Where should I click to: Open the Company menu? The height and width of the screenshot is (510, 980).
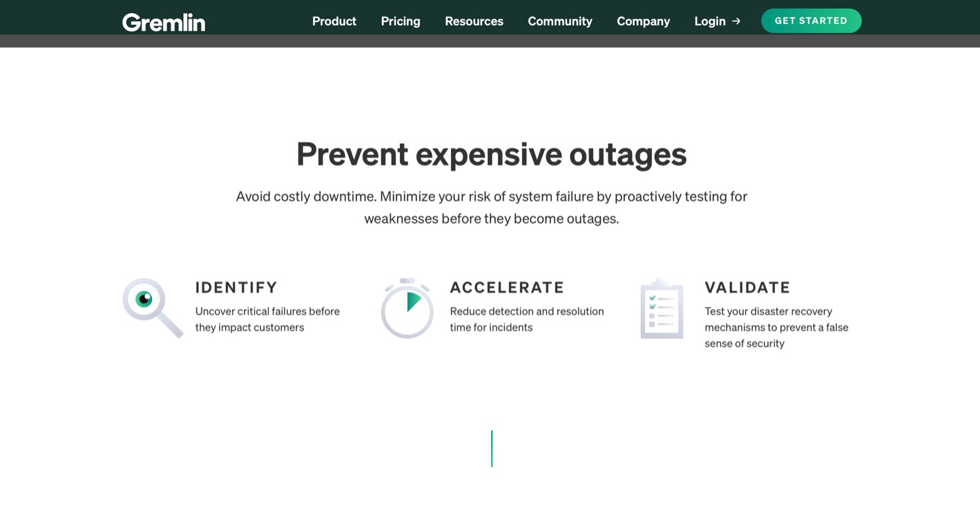[644, 21]
